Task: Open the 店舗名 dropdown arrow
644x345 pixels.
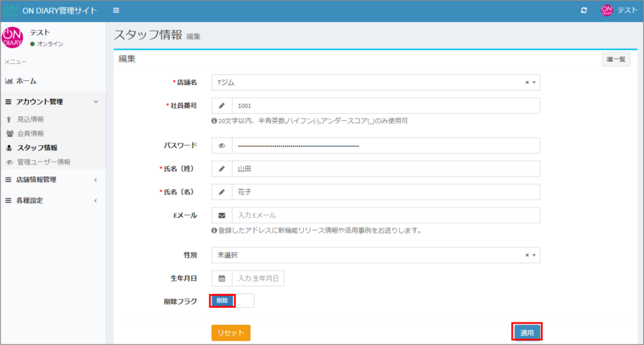Action: tap(534, 82)
